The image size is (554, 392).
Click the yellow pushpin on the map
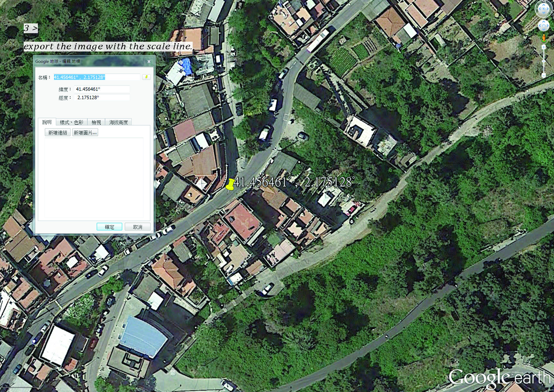point(230,184)
